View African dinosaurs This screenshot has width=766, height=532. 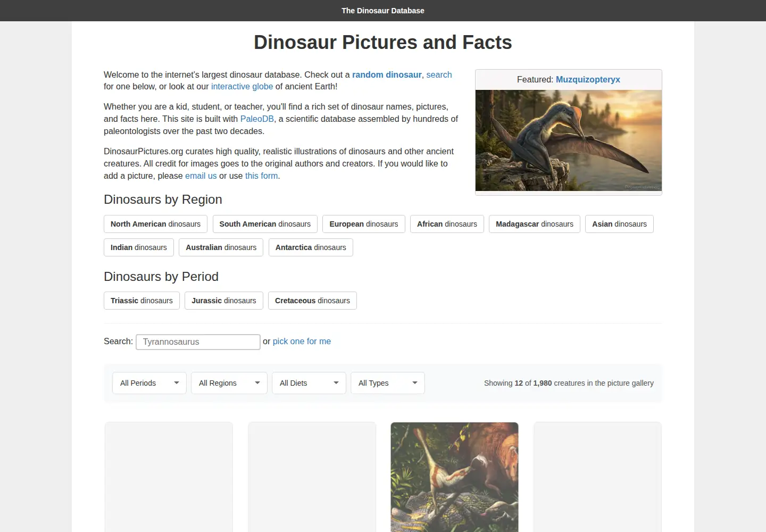(447, 224)
